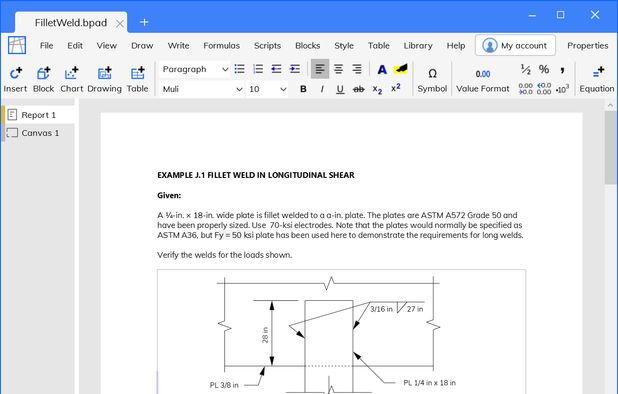
Task: Click the weld diagram image
Action: [341, 332]
